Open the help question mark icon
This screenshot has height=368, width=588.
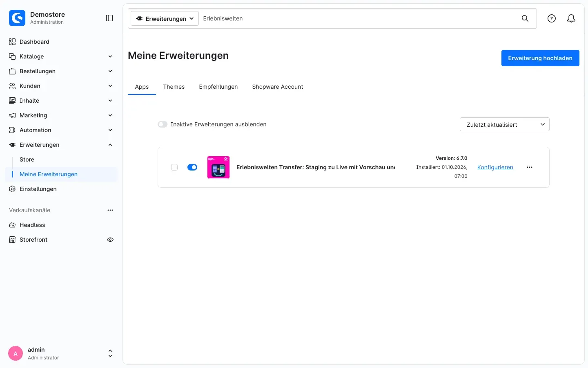point(552,18)
